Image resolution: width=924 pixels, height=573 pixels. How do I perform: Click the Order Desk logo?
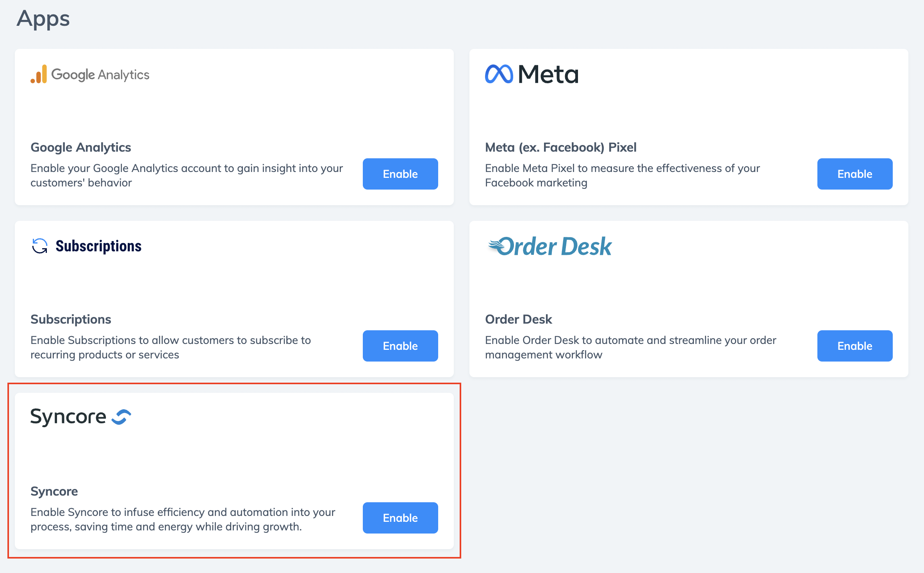click(549, 246)
